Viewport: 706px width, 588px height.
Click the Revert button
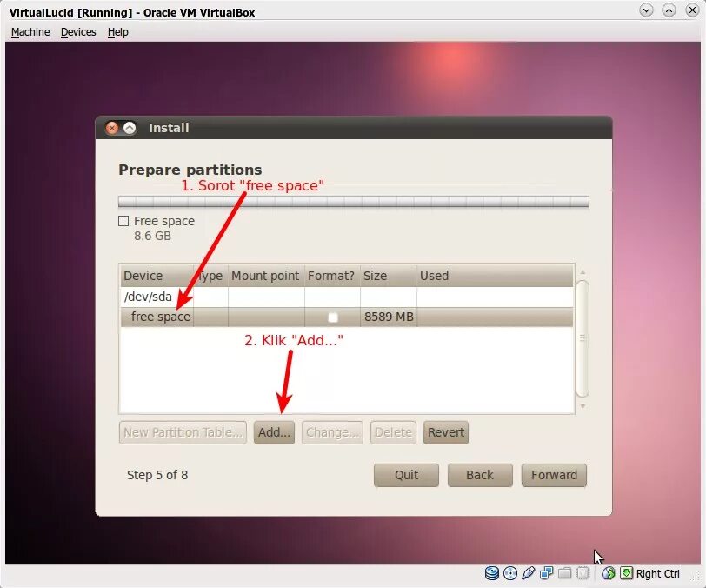(446, 432)
